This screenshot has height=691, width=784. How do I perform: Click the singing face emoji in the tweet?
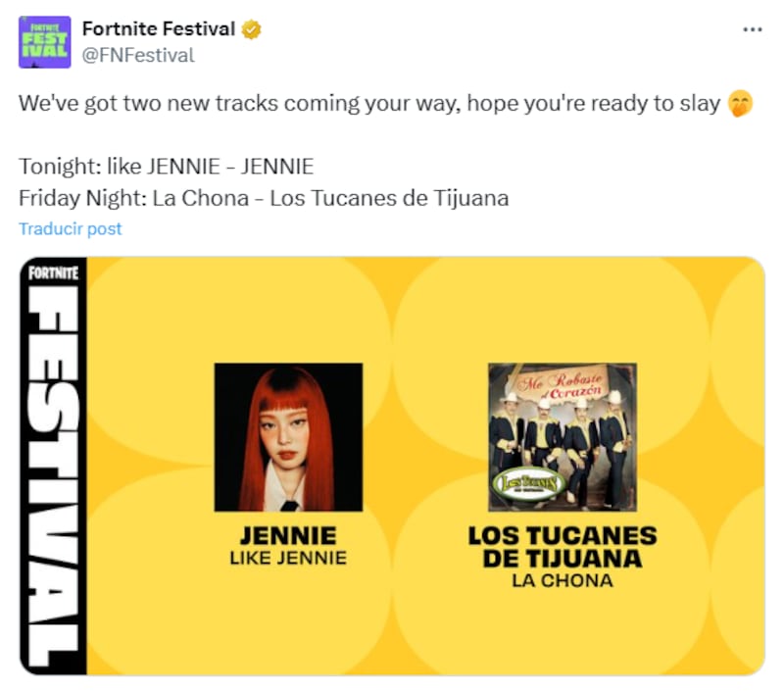tap(741, 102)
